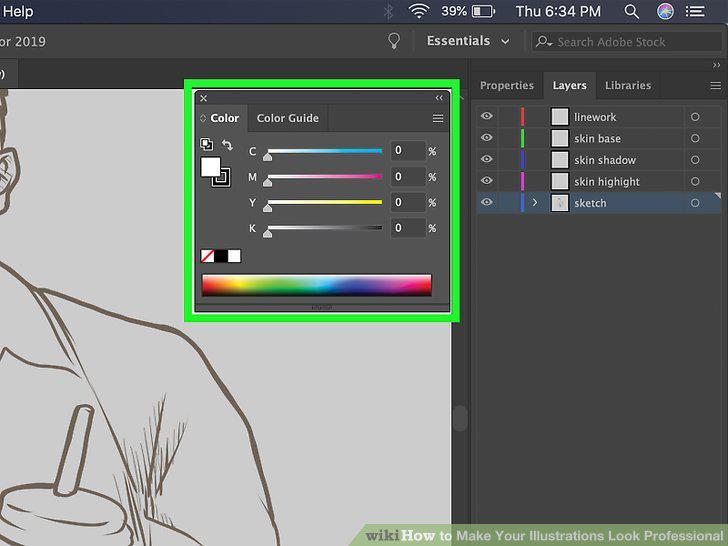Click the lightbulb Discover icon

tap(394, 41)
